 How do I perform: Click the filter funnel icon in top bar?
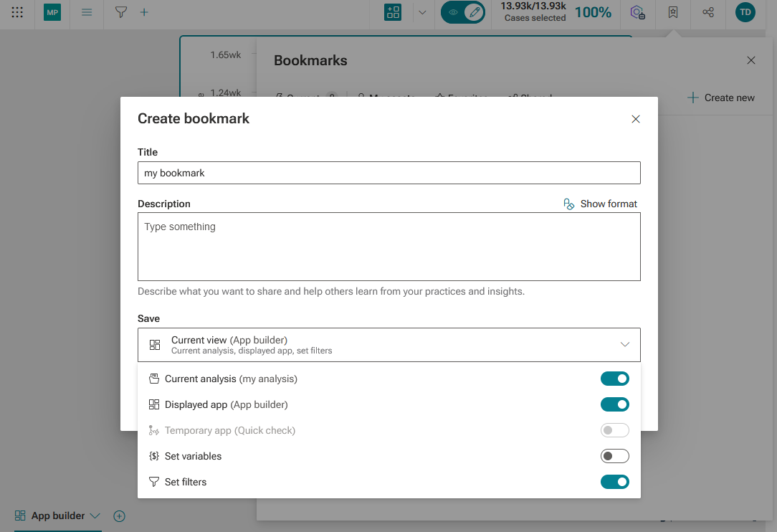[121, 12]
